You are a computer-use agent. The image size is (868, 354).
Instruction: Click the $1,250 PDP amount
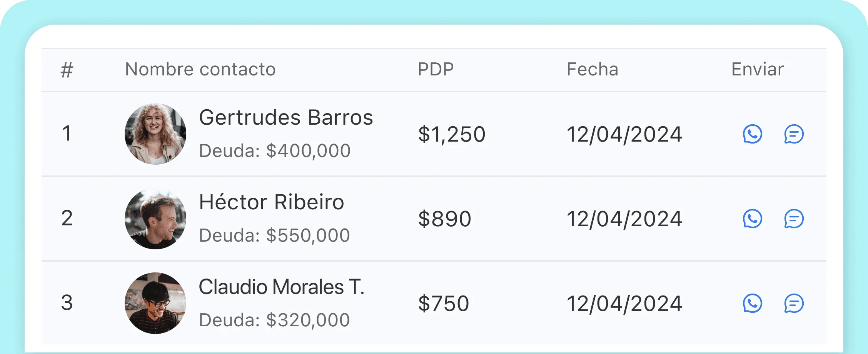[x=452, y=134]
